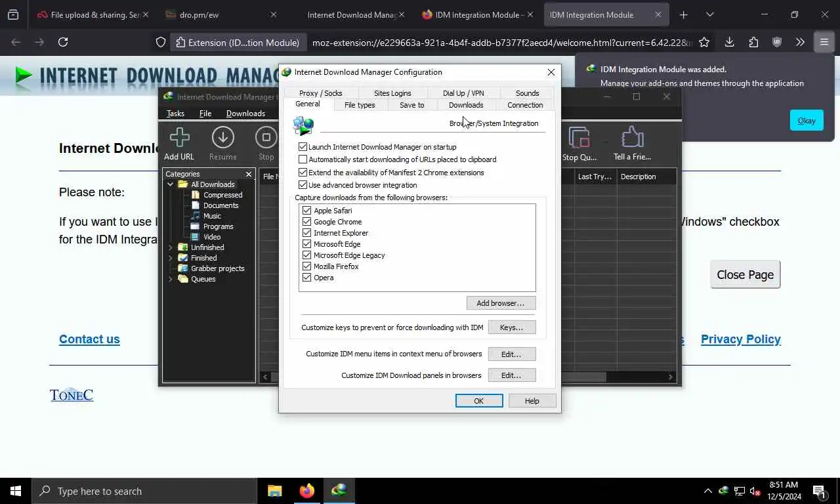The width and height of the screenshot is (840, 504).
Task: Open the Sounds tab
Action: [x=527, y=93]
